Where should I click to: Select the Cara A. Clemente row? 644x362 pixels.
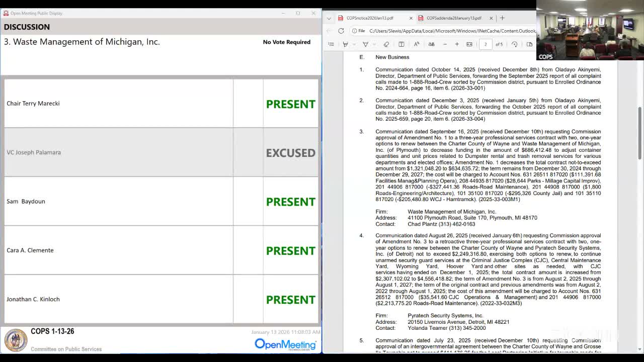coord(161,250)
